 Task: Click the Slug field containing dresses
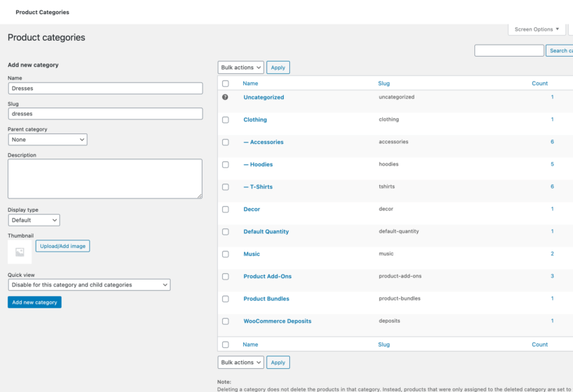coord(106,114)
